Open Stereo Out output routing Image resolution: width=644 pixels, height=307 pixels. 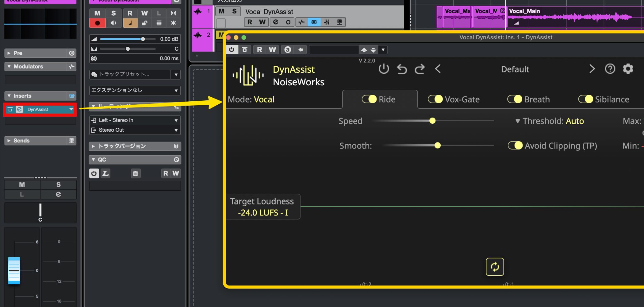pos(135,130)
